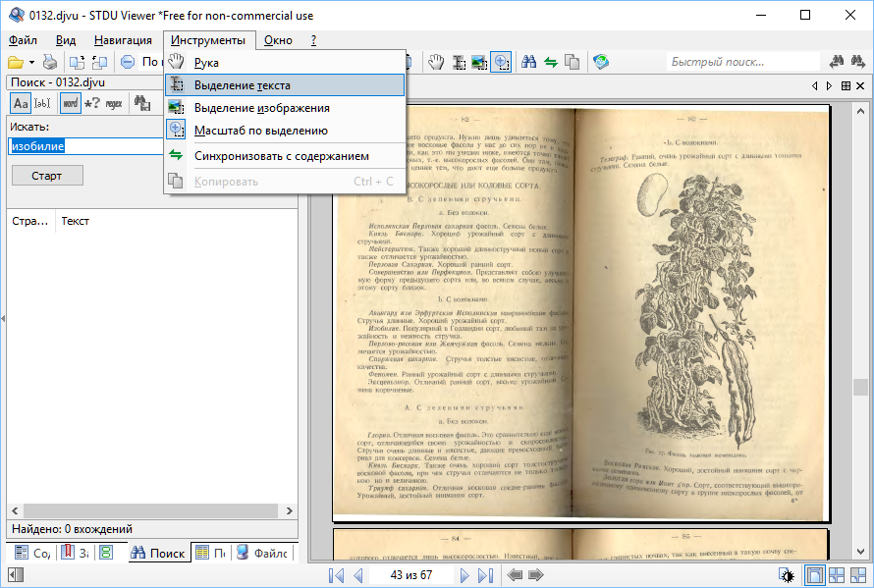Click the search results horizontal scroll right arrow
This screenshot has height=588, width=874.
coord(290,510)
